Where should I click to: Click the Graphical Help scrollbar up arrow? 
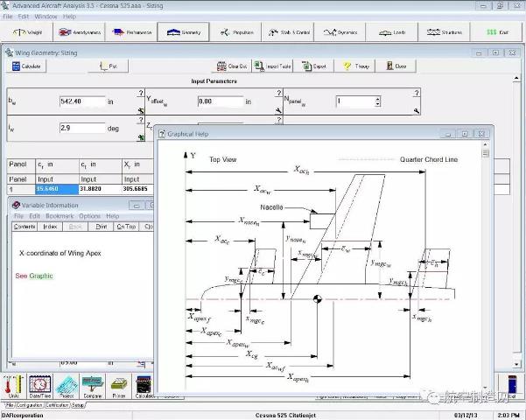(486, 144)
